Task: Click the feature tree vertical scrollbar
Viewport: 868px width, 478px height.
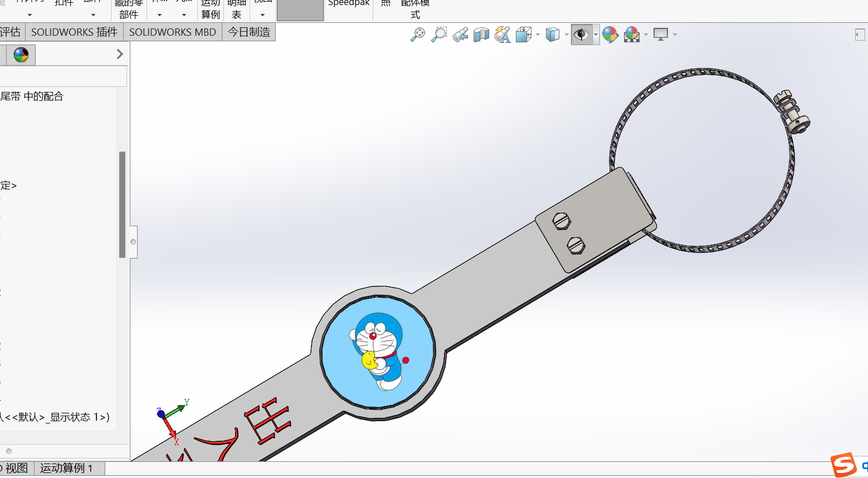Action: click(x=122, y=204)
